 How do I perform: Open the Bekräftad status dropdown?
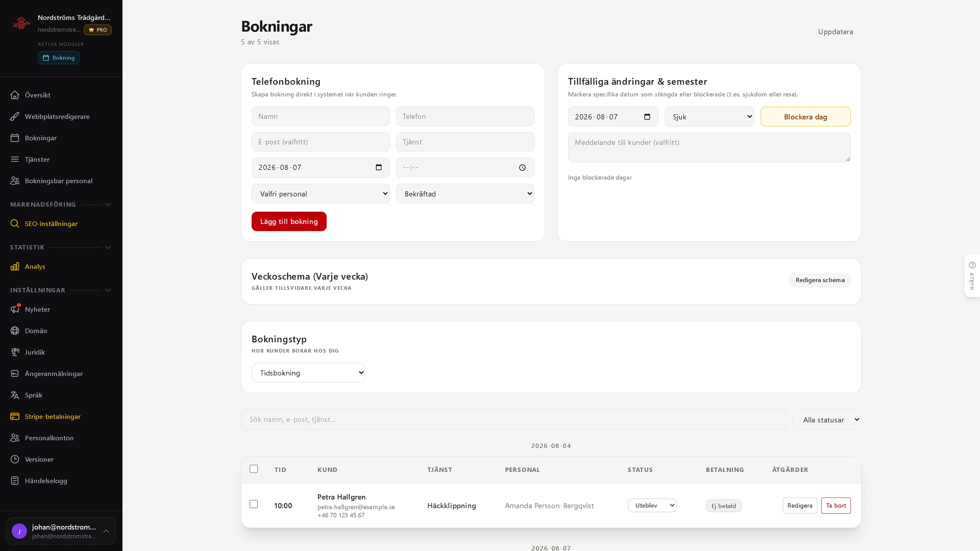pyautogui.click(x=465, y=194)
